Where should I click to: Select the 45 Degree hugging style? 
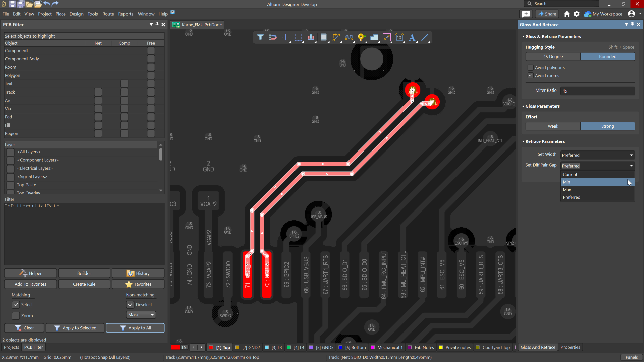553,57
